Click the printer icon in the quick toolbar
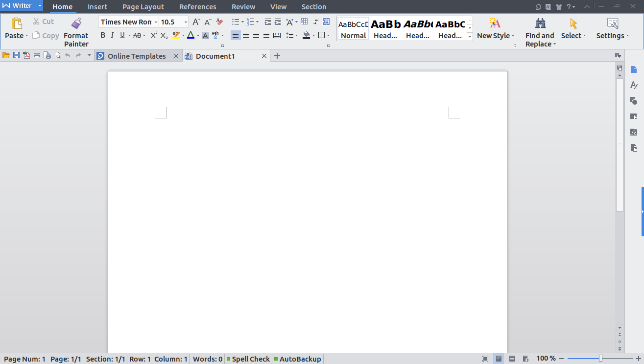This screenshot has height=364, width=644. 37,56
